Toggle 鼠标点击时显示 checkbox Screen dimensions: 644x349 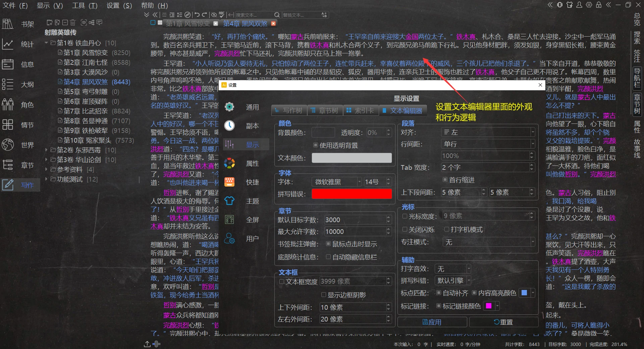click(328, 244)
